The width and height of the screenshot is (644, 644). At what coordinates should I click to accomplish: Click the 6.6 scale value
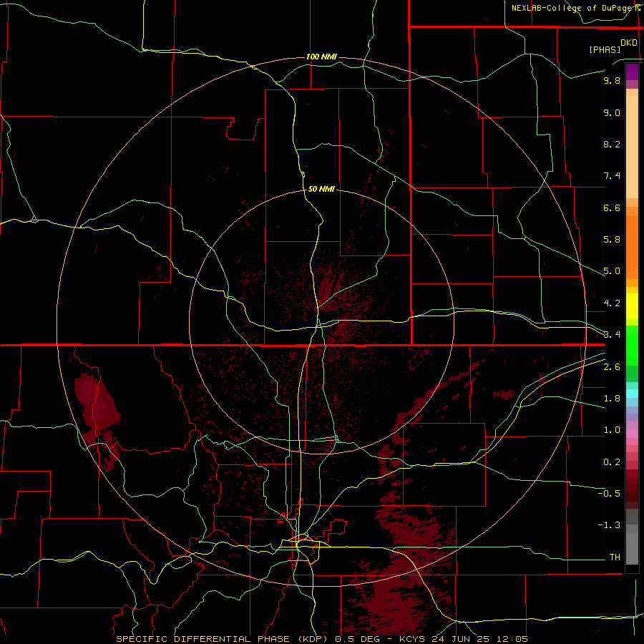[x=612, y=208]
